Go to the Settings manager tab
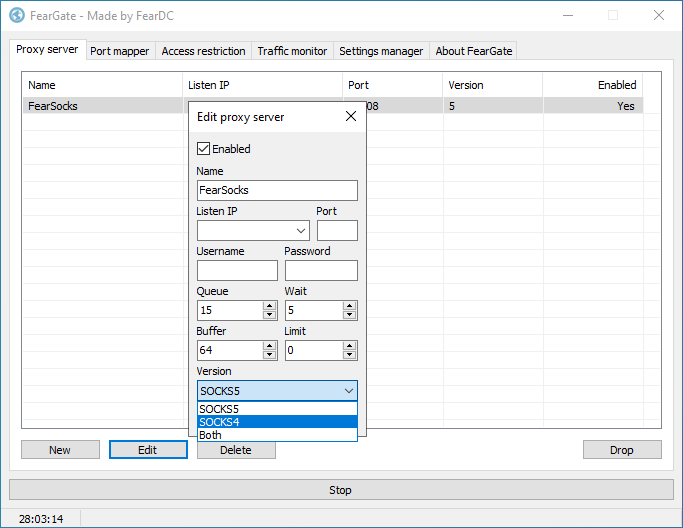This screenshot has height=528, width=683. tap(381, 51)
